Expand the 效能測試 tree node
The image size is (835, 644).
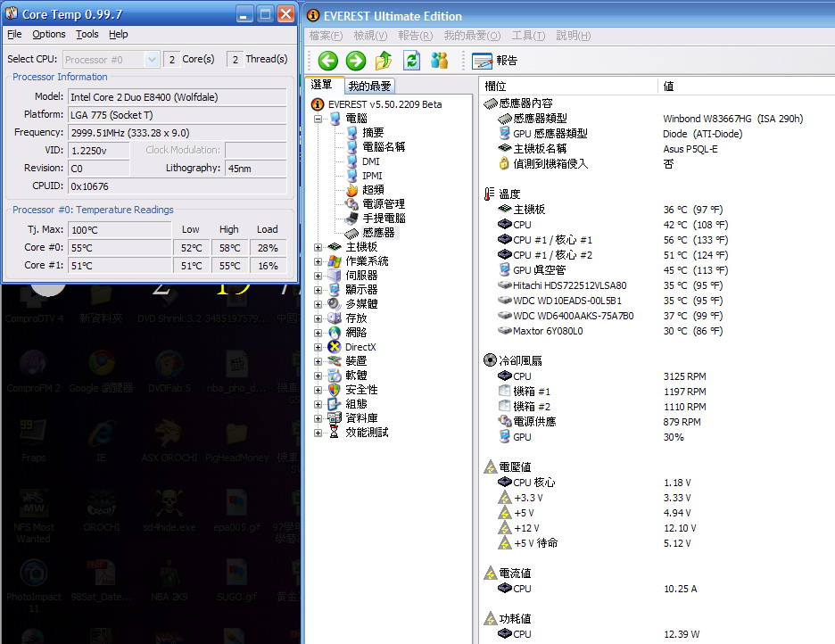318,433
